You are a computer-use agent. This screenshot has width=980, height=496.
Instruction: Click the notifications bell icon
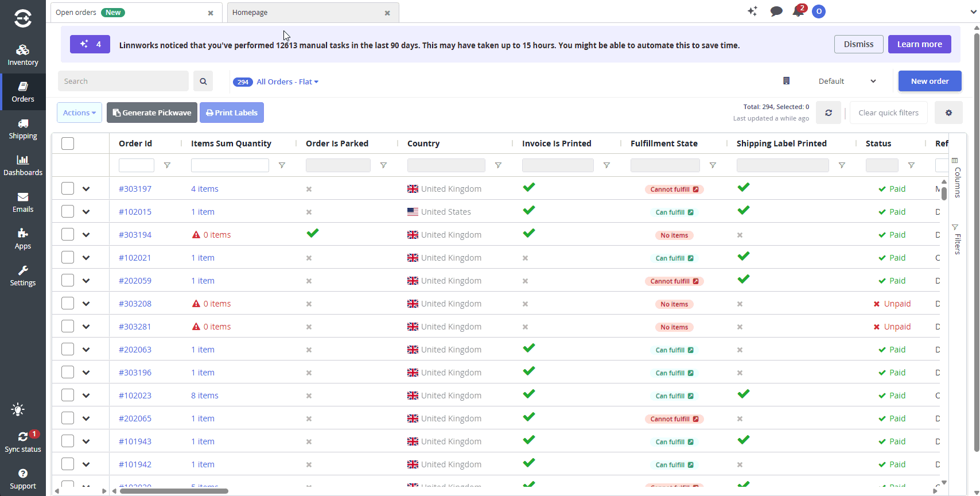pos(798,11)
